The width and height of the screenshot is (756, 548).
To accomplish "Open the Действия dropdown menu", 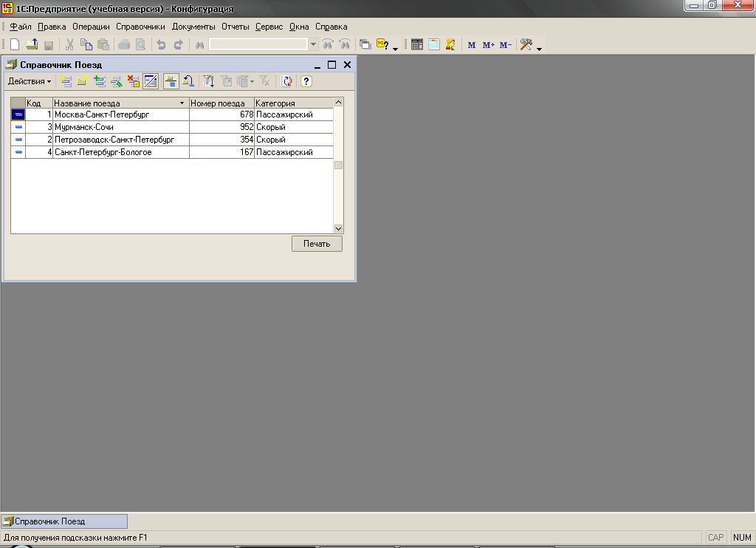I will (x=29, y=81).
